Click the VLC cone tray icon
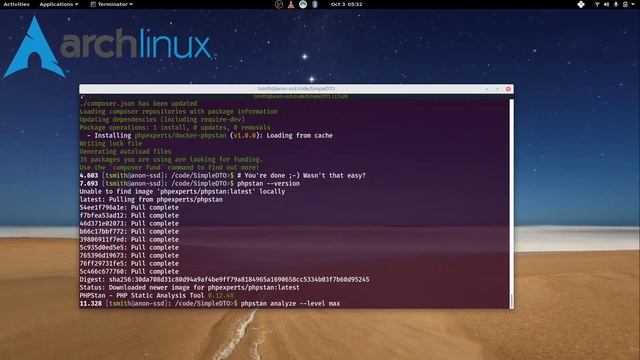This screenshot has width=640, height=360. coord(291,4)
